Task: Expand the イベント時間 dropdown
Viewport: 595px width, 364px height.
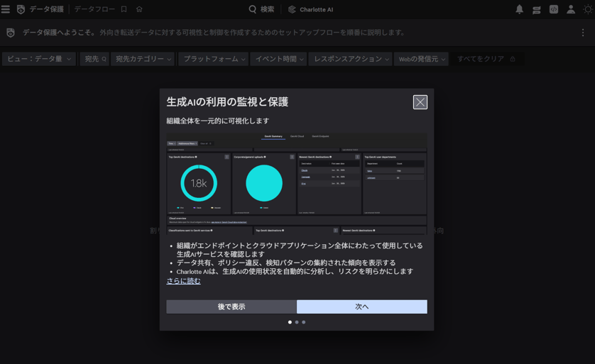Action: (x=278, y=59)
